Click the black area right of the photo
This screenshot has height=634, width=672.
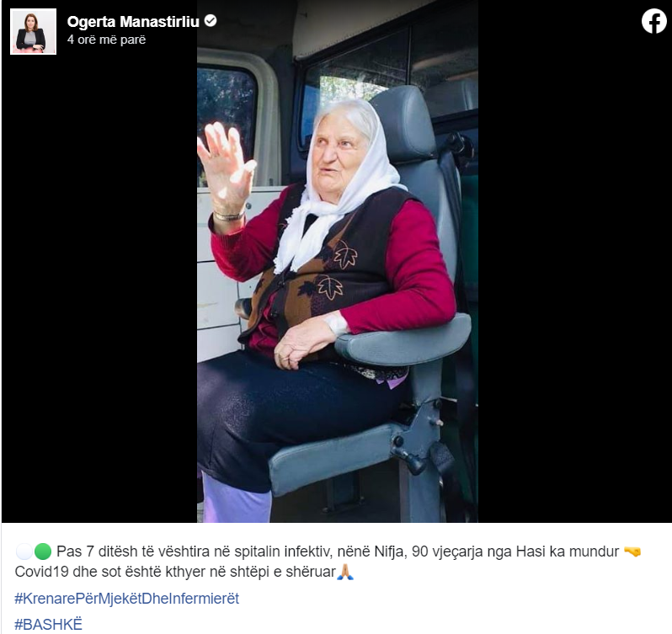[574, 279]
